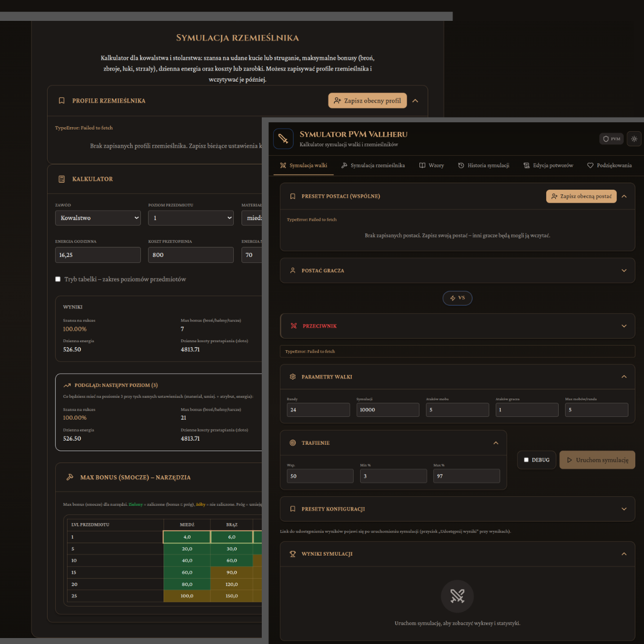Click the green 4,0 miedź table cell
The height and width of the screenshot is (644, 644).
click(x=187, y=537)
